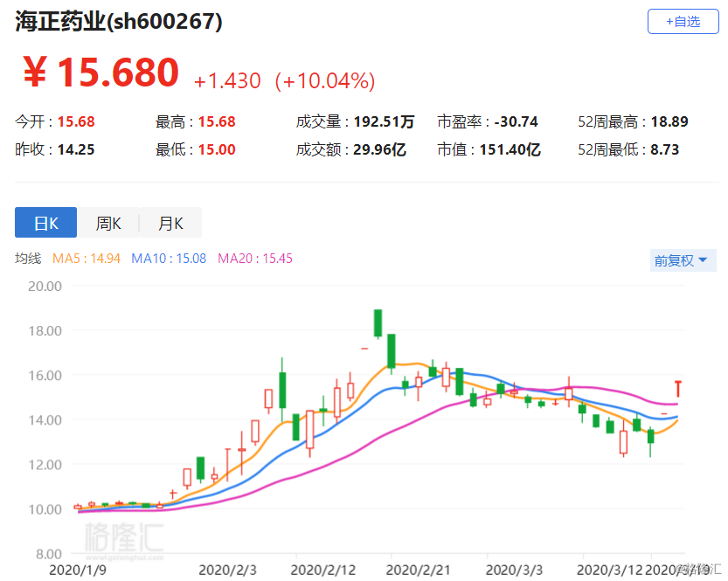
Task: Switch to the 周K weekly chart tab
Action: [108, 223]
